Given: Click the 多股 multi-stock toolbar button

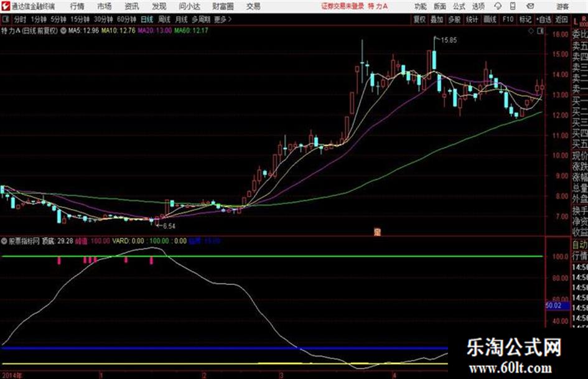Looking at the screenshot, I should [454, 19].
